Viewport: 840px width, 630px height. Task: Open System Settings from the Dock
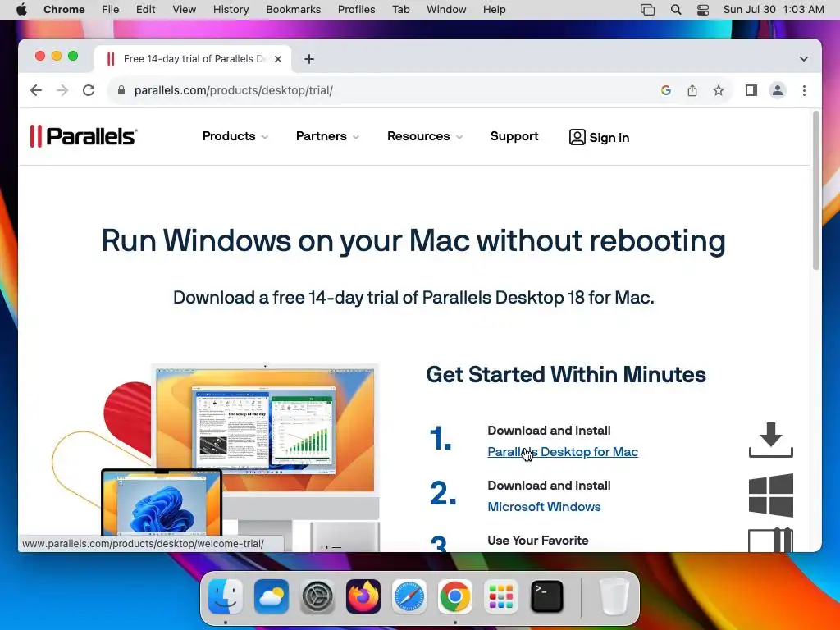[317, 596]
